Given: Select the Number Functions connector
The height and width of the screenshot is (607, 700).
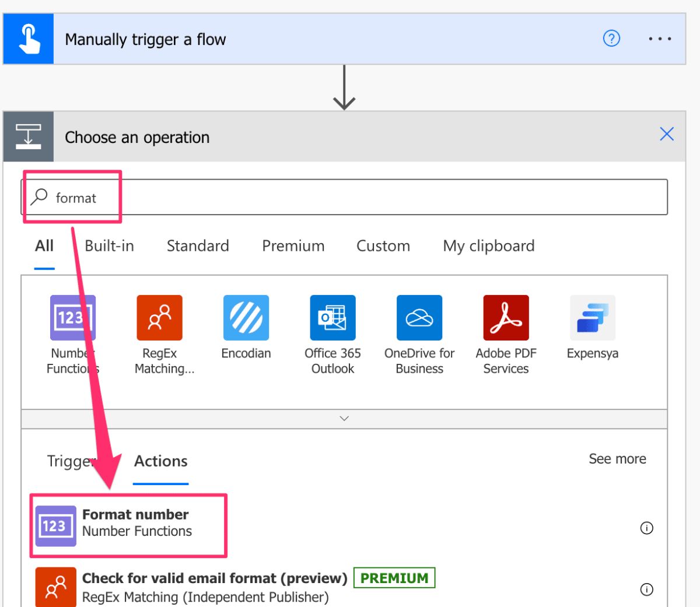Looking at the screenshot, I should 72,318.
